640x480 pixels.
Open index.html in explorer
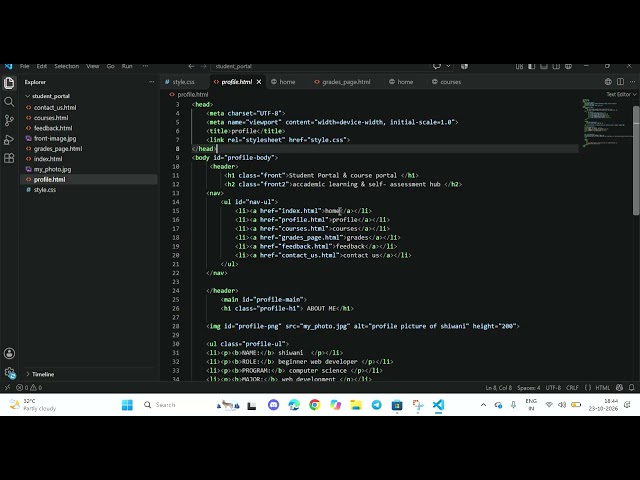coord(48,159)
